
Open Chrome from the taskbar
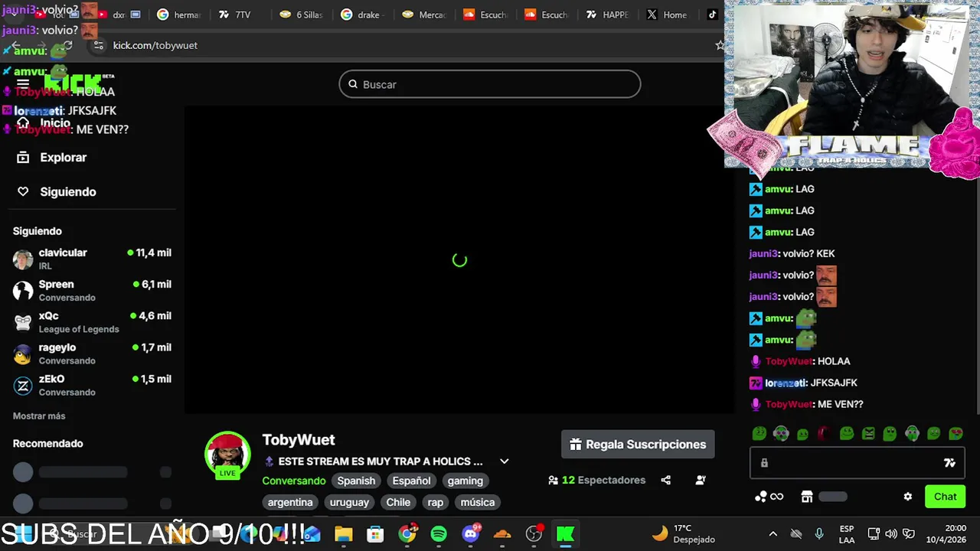click(408, 533)
